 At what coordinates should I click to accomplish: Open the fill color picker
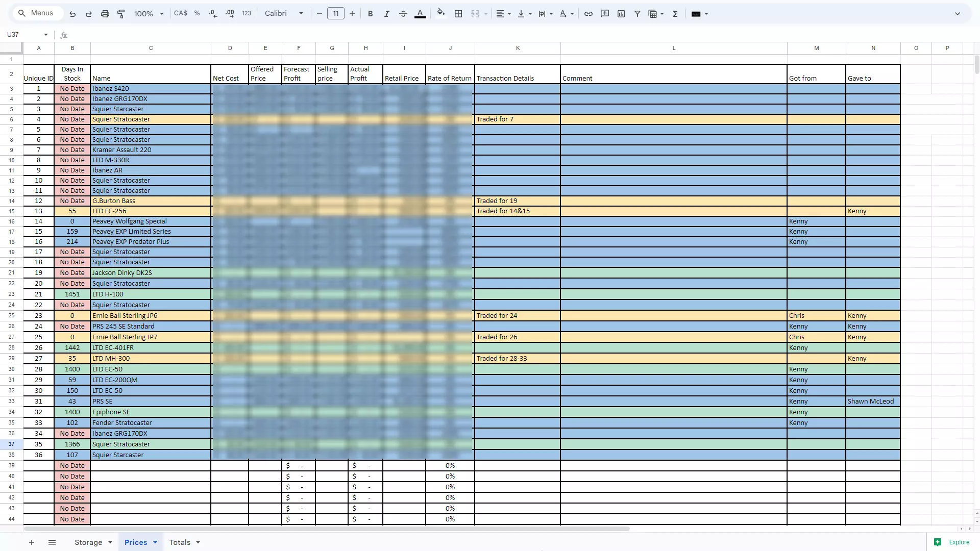pyautogui.click(x=441, y=14)
